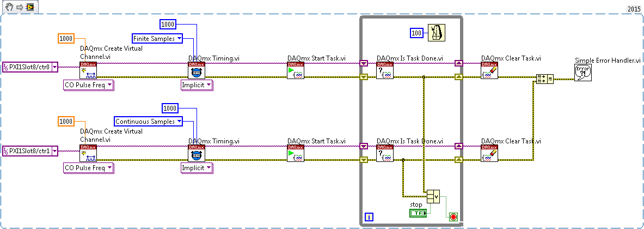
Task: Select the ctr0 DAQmx Create Virtual Channel node
Action: pos(88,70)
